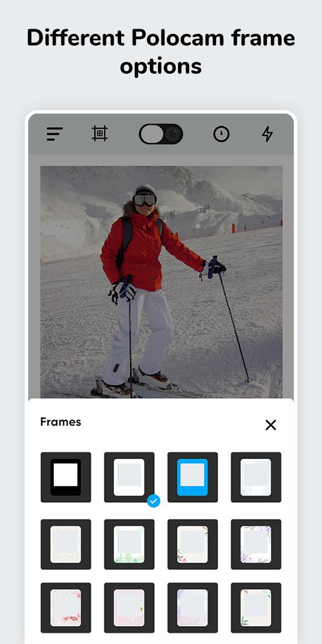Choose the blue frame option
Image resolution: width=322 pixels, height=644 pixels.
(193, 477)
